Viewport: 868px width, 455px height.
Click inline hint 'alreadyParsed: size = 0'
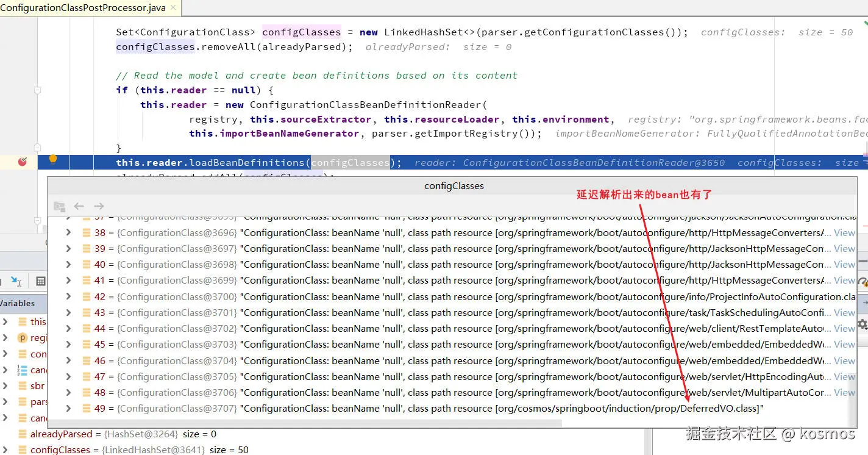[x=439, y=47]
